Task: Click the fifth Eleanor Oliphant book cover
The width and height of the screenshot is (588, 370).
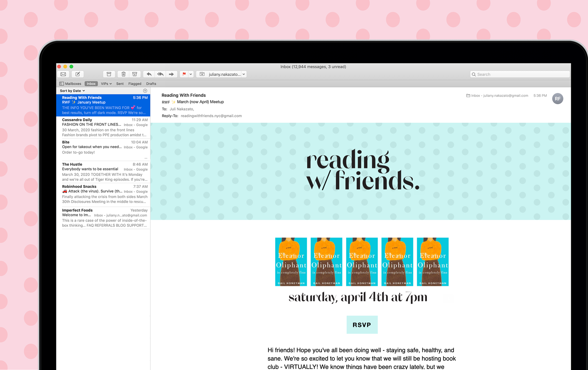Action: coord(433,262)
